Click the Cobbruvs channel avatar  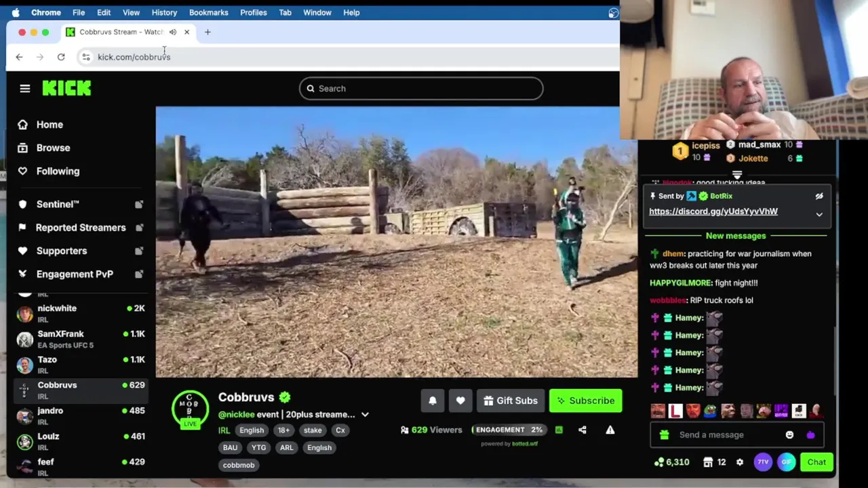pos(190,409)
